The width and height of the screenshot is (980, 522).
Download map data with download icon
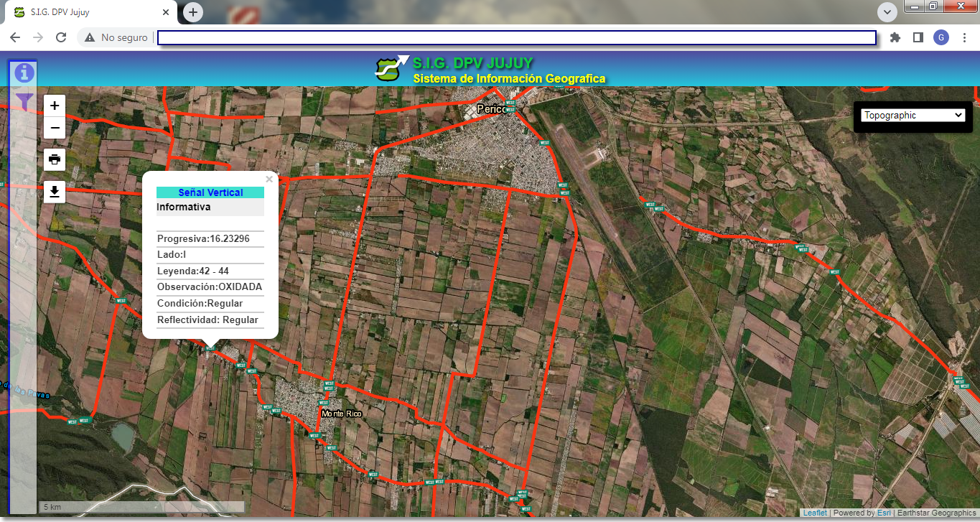click(x=55, y=192)
